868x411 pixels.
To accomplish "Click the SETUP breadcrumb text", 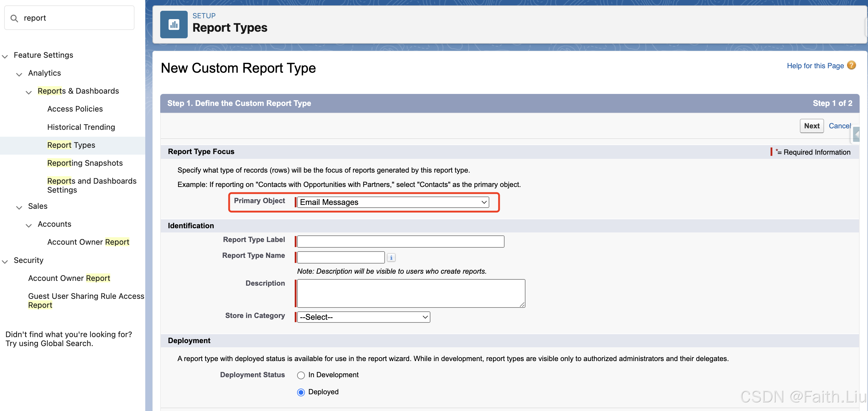I will 204,16.
